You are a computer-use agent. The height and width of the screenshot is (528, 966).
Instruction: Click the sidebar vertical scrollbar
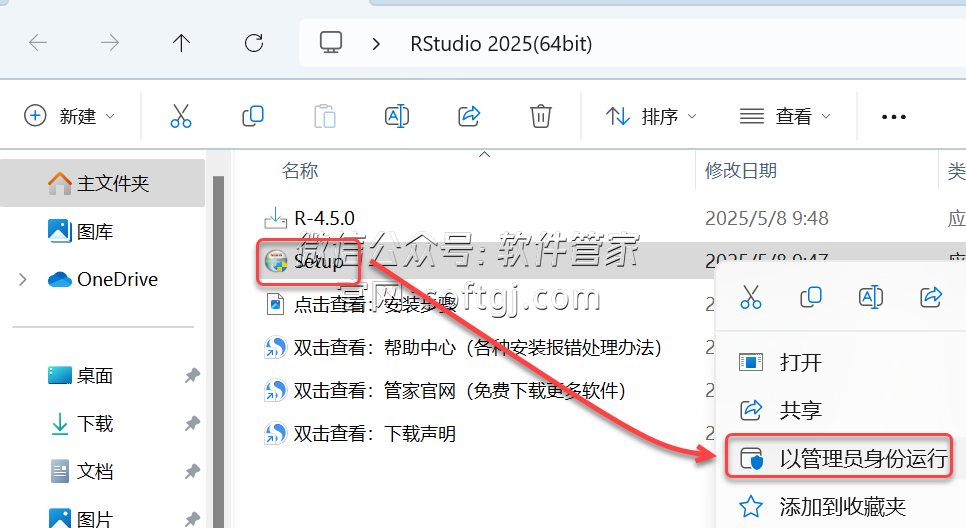tap(218, 351)
